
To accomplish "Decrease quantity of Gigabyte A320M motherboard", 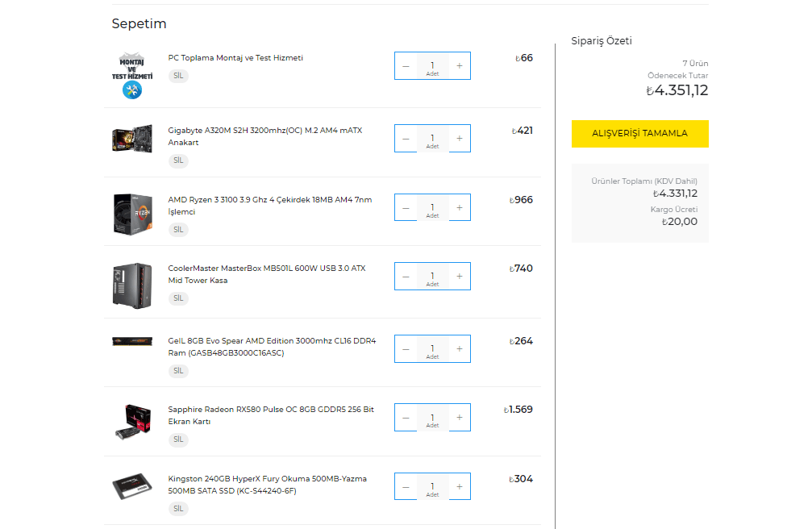I will (406, 139).
